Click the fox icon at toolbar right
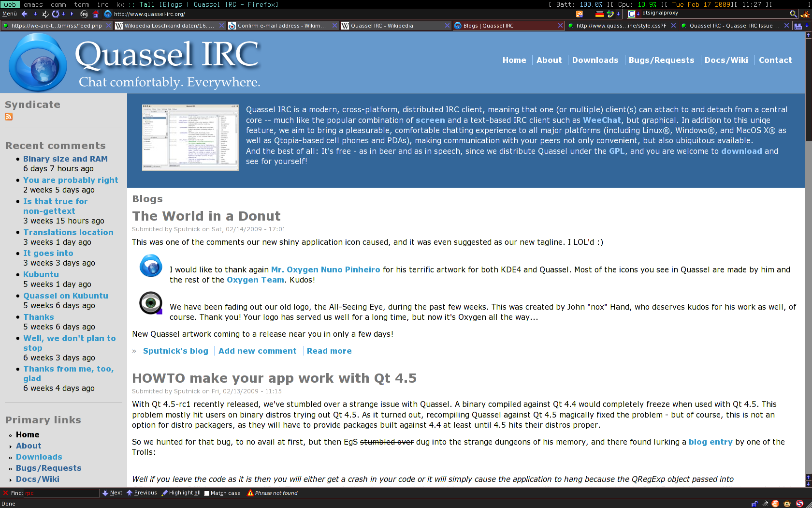The image size is (812, 508). coord(805,14)
